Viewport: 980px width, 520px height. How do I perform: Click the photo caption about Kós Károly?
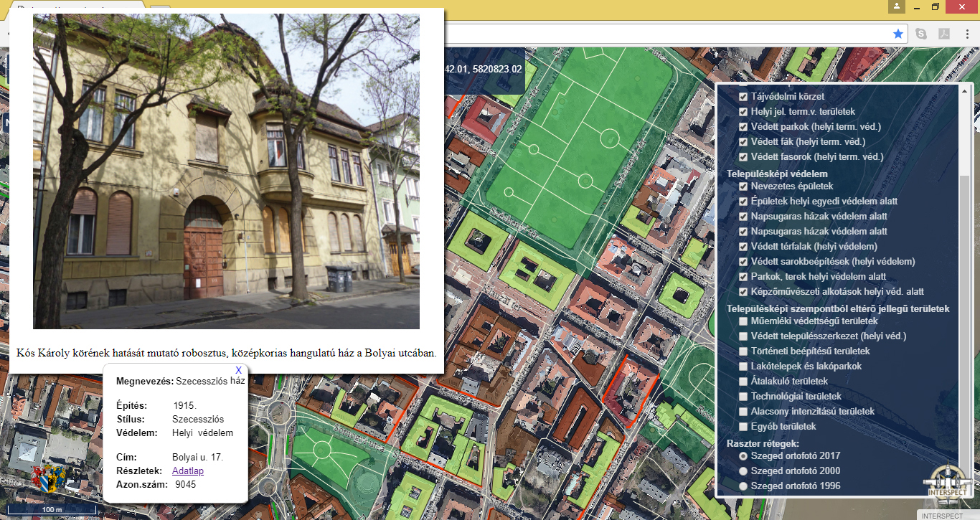coord(226,353)
